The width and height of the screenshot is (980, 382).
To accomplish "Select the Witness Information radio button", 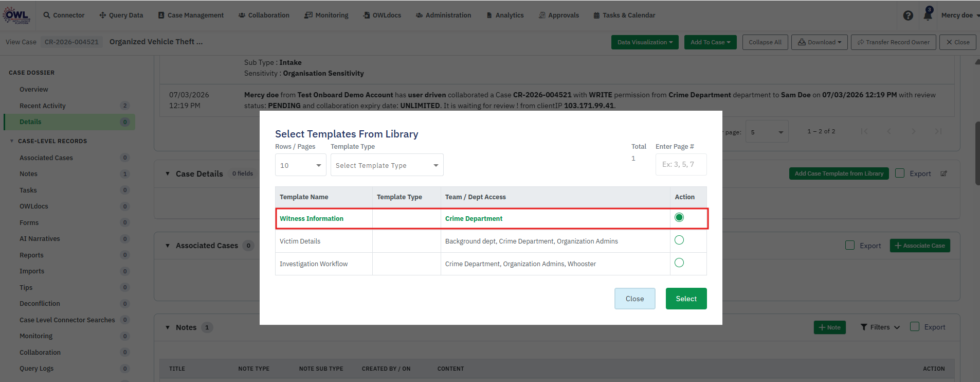I will [679, 217].
